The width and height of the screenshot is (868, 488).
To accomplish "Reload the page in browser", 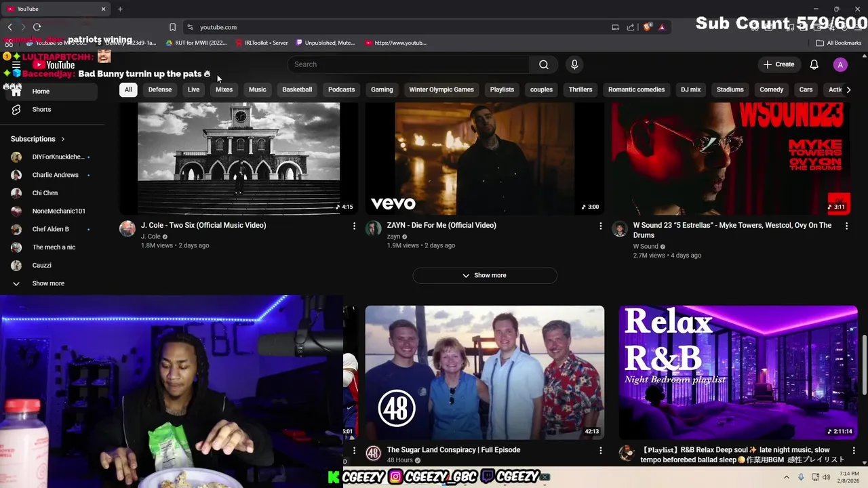I will click(37, 27).
